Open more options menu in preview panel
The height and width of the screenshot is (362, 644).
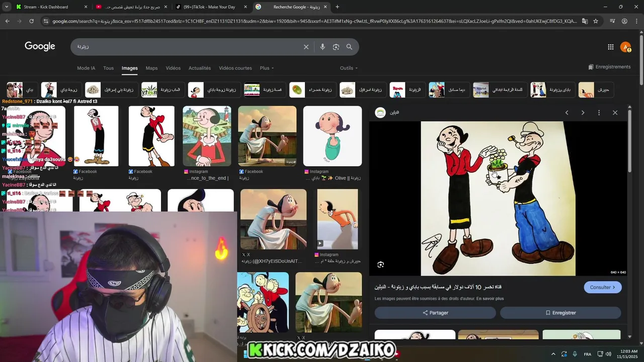coord(599,113)
